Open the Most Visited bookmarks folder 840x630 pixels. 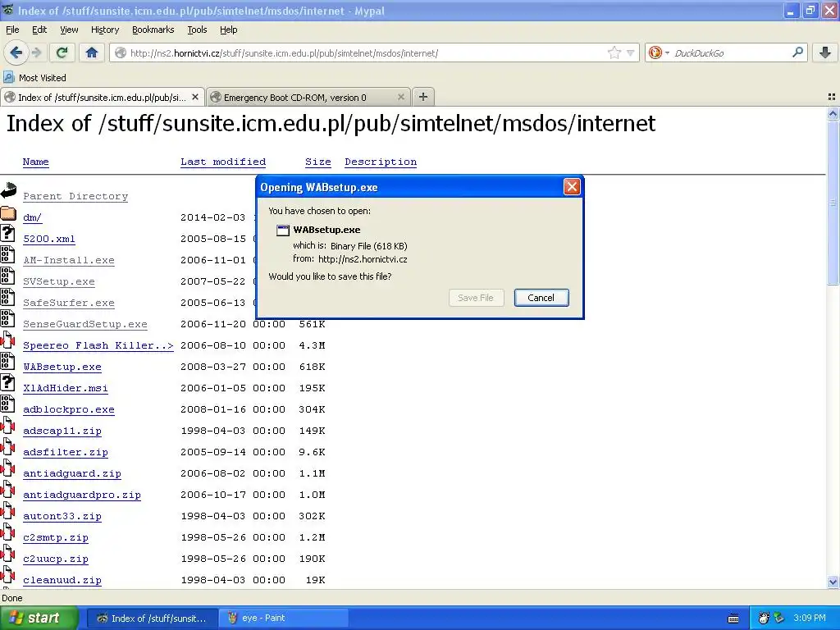(x=35, y=78)
